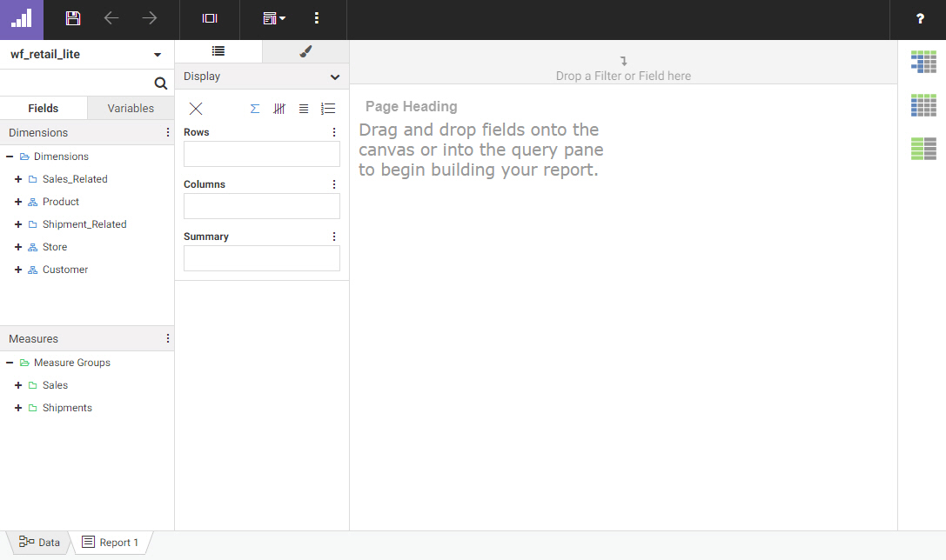Expand the Customer dimension tree

(18, 270)
